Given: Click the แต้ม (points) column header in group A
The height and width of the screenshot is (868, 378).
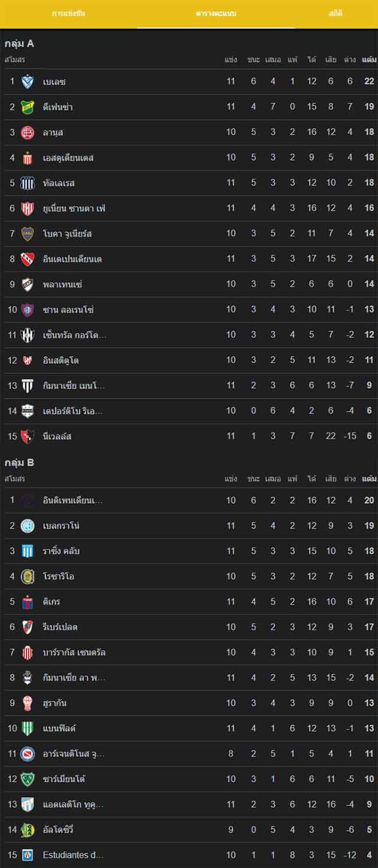Looking at the screenshot, I should point(369,60).
